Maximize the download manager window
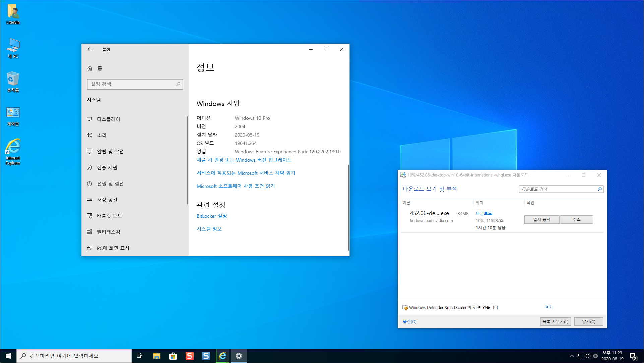This screenshot has width=644, height=363. pyautogui.click(x=584, y=175)
